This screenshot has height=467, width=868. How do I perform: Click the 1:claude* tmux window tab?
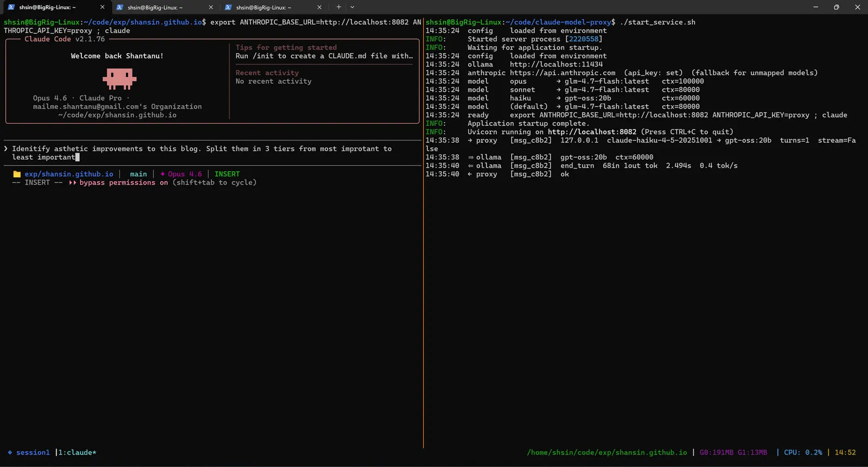[x=77, y=452]
